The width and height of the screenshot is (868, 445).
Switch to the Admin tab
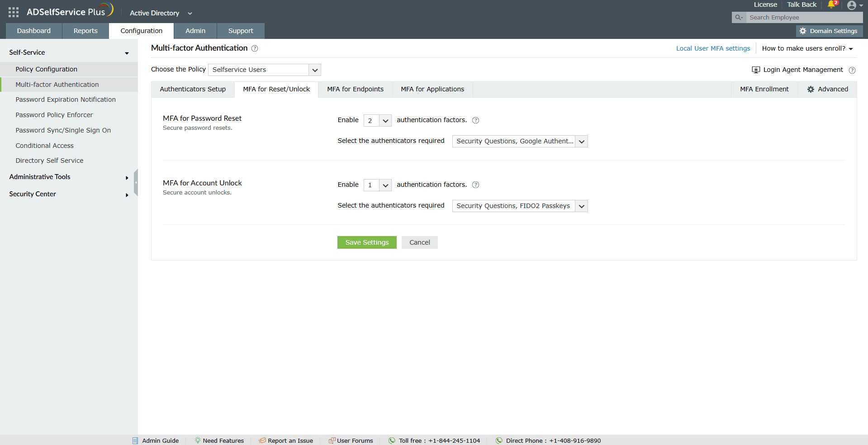tap(195, 31)
